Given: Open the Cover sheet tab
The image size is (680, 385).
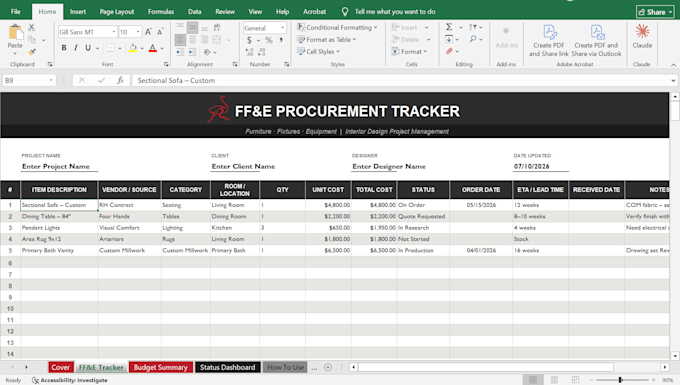Looking at the screenshot, I should (60, 367).
